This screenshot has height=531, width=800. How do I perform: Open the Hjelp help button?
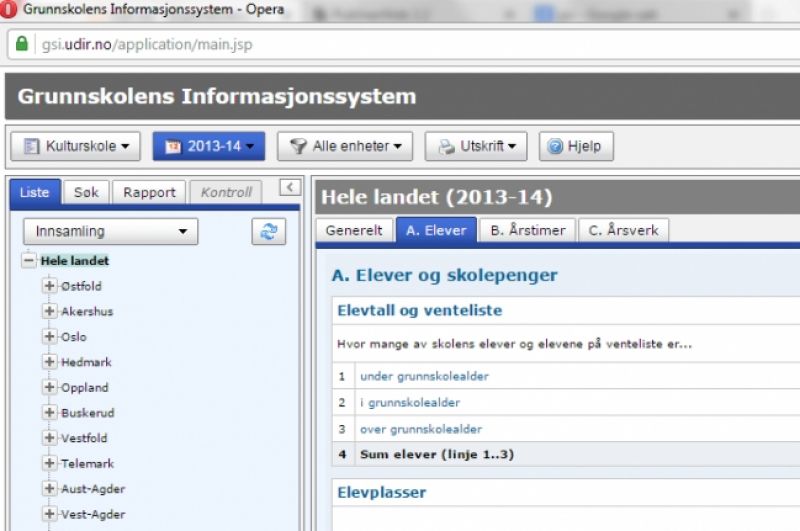[576, 146]
